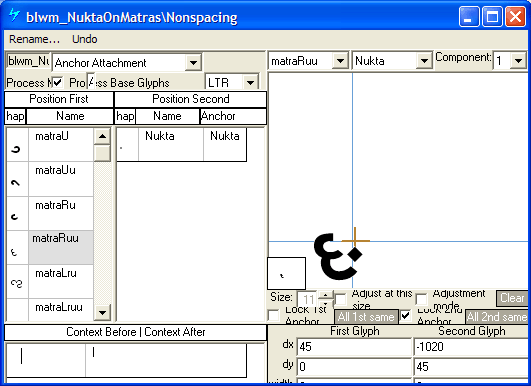Viewport: 531px width, 386px height.
Task: Click the Position First header
Action: 59,99
